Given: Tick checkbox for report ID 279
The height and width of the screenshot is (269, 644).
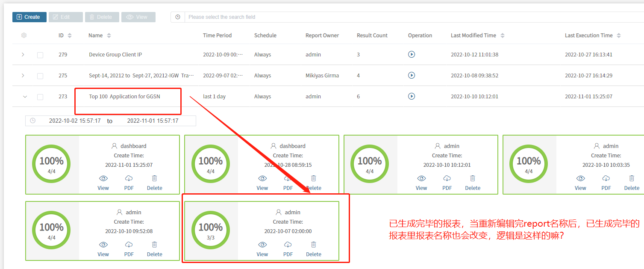Looking at the screenshot, I should pos(40,55).
